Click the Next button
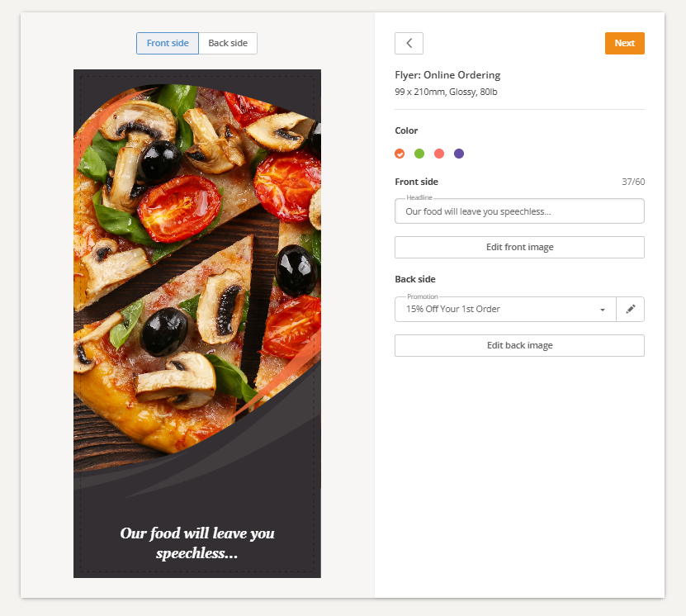This screenshot has height=616, width=686. tap(624, 43)
